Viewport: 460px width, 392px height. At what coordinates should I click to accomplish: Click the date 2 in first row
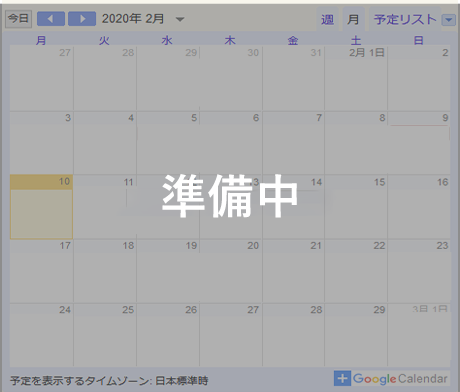pyautogui.click(x=445, y=53)
